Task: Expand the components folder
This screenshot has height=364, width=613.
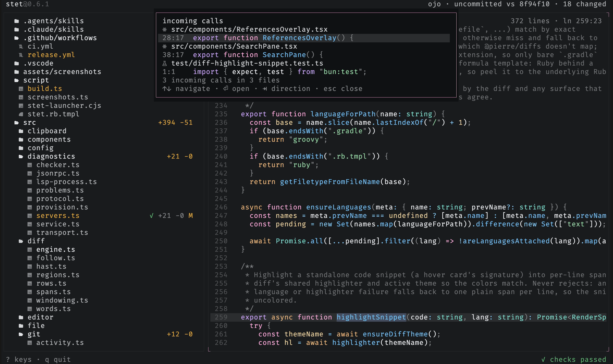Action: 21,140
